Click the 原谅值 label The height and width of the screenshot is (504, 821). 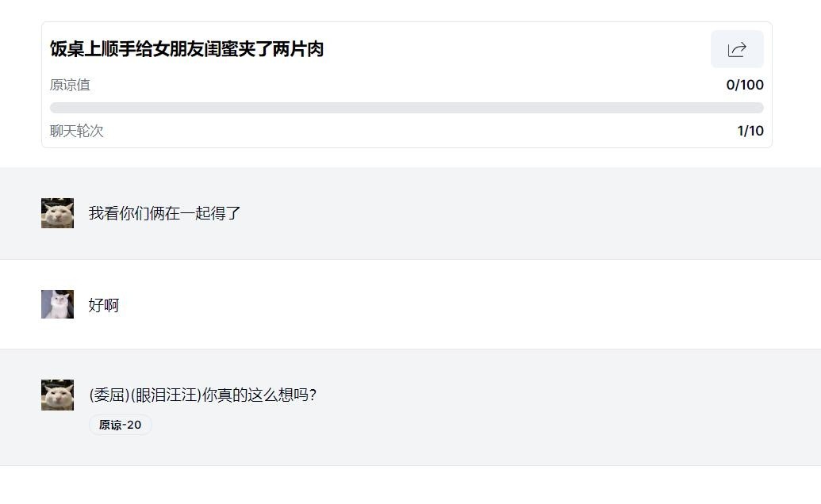click(x=70, y=85)
